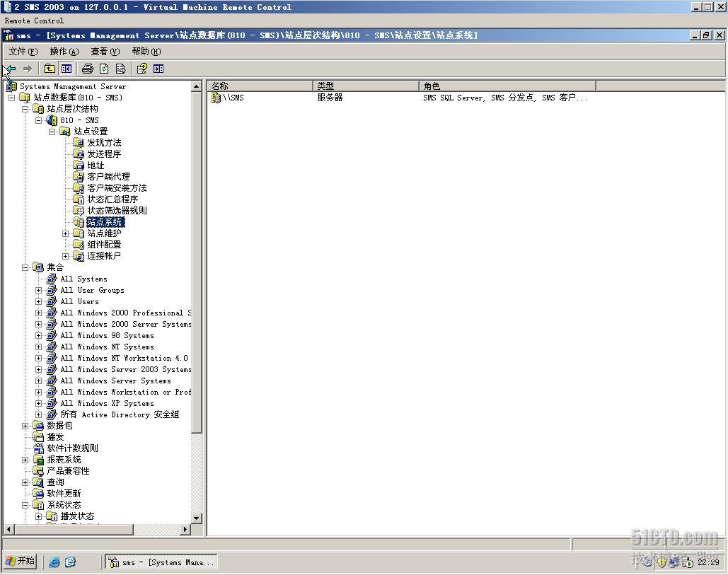Open the 操作(A) menu

64,52
